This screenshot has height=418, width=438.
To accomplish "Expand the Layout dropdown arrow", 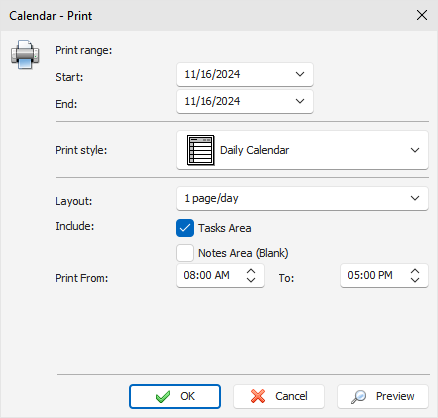I will [415, 198].
